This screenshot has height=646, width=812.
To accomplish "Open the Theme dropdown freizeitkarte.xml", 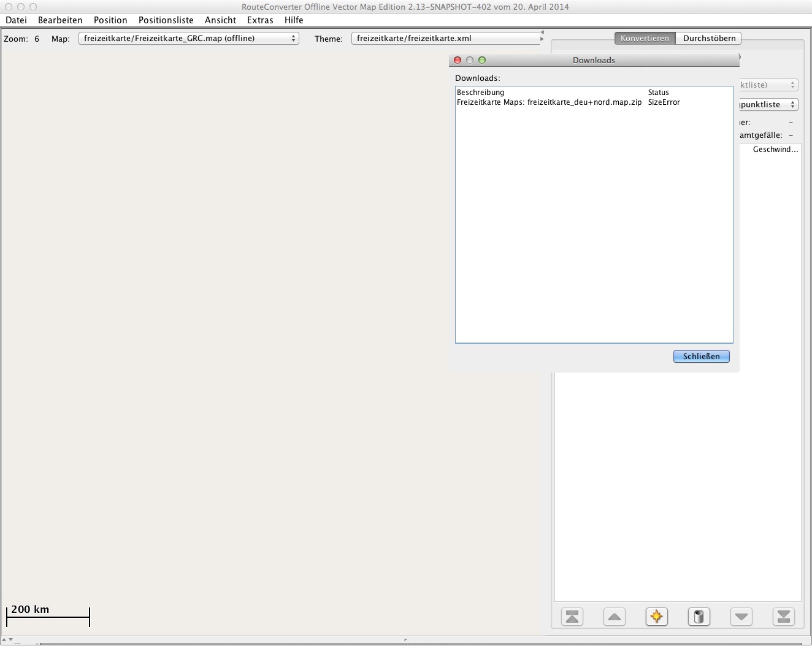I will click(x=445, y=39).
